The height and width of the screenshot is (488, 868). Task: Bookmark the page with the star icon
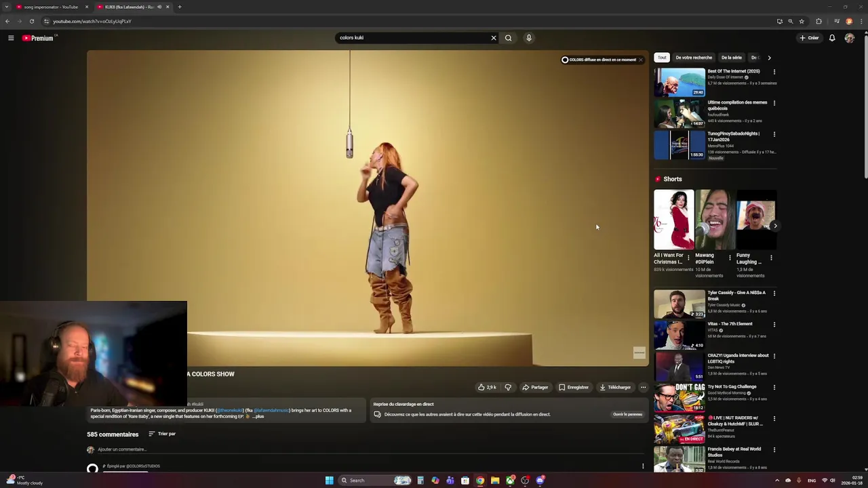[x=802, y=21]
